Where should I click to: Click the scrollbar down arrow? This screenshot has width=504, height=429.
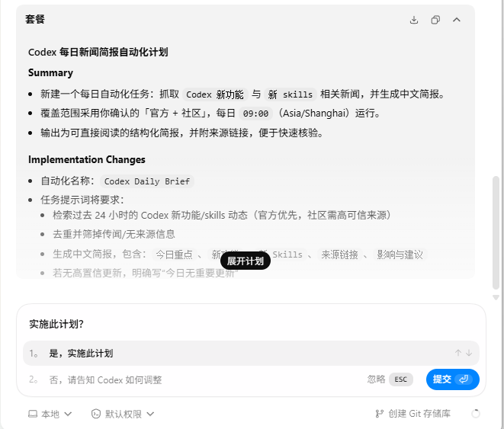point(496,298)
